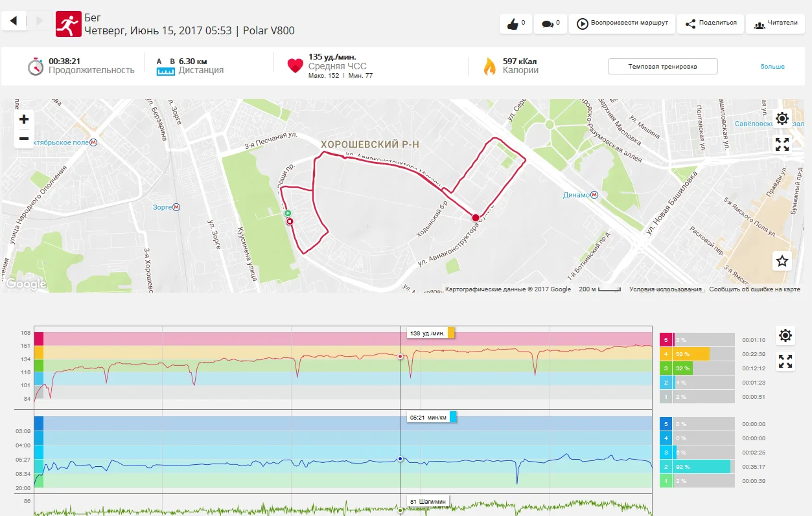
Task: Click Воспроизвести маршрут replay button
Action: tap(622, 24)
